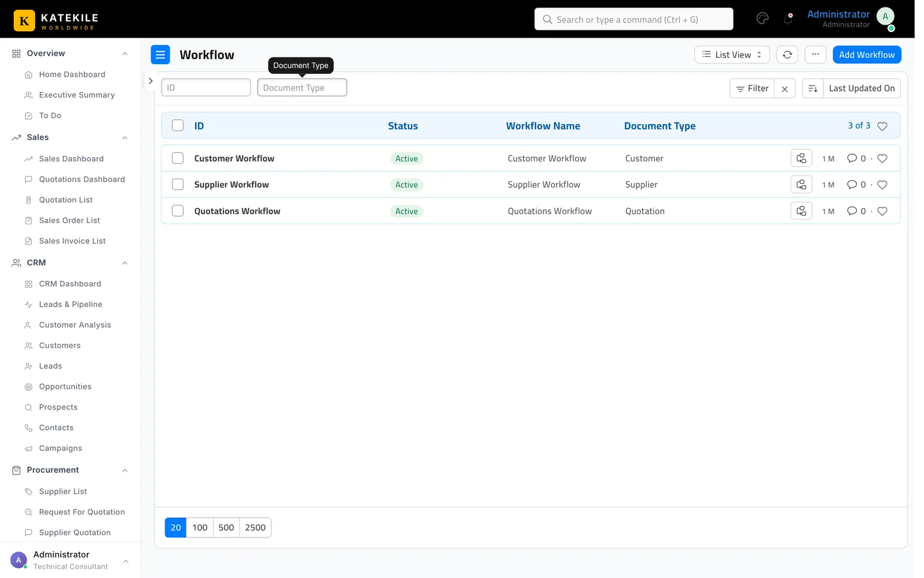Open Home Dashboard
The height and width of the screenshot is (578, 924).
[72, 75]
